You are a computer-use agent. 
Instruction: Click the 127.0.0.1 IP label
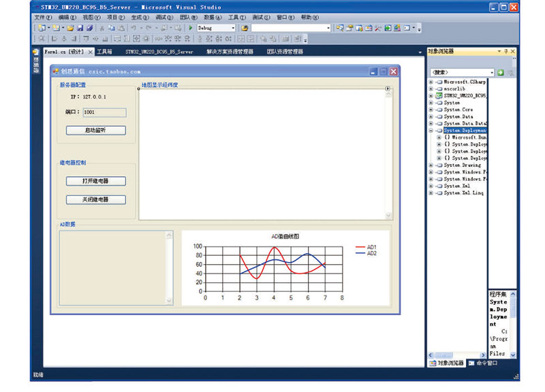[94, 97]
